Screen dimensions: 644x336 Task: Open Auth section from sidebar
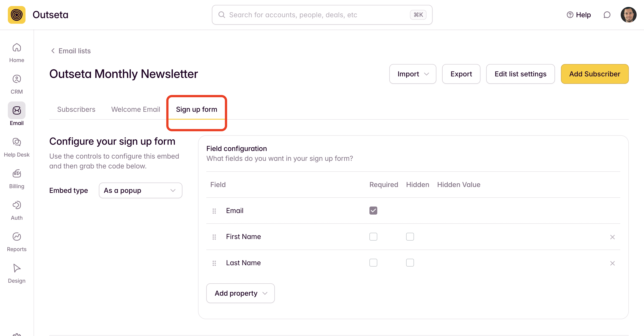(x=17, y=210)
